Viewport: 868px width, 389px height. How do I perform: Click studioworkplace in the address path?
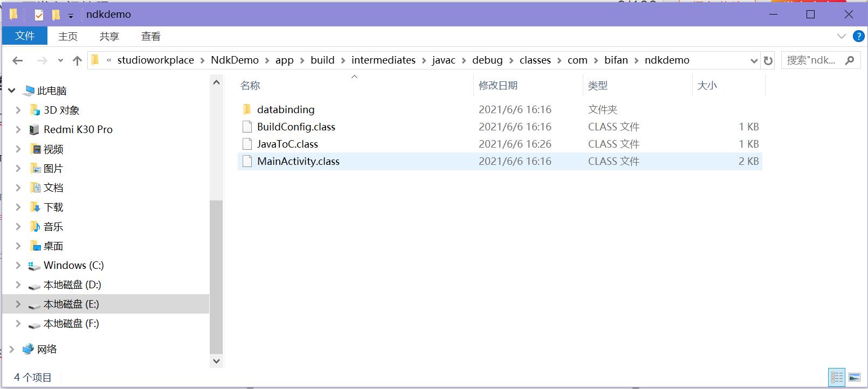pos(155,60)
